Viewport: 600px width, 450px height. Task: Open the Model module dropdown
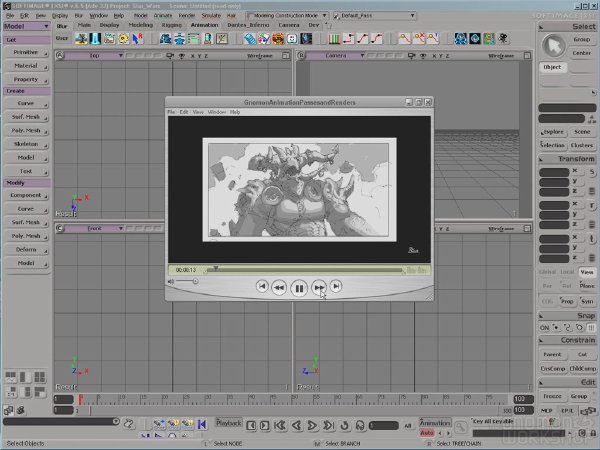(26, 26)
